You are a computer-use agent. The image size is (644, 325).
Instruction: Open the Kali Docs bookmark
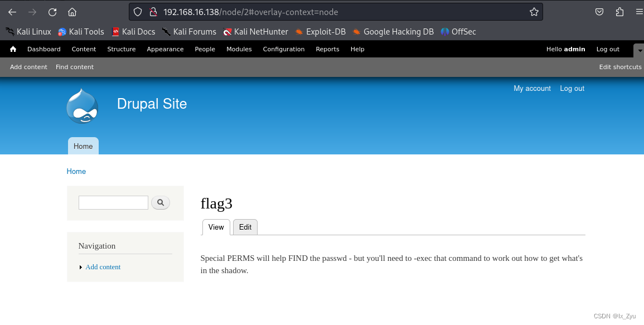tap(133, 32)
